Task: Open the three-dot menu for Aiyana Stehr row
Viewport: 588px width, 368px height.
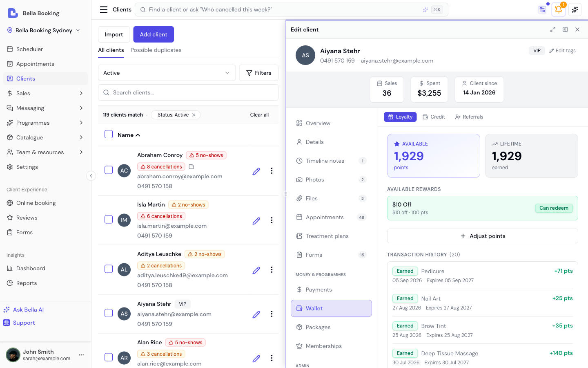Action: click(x=272, y=314)
